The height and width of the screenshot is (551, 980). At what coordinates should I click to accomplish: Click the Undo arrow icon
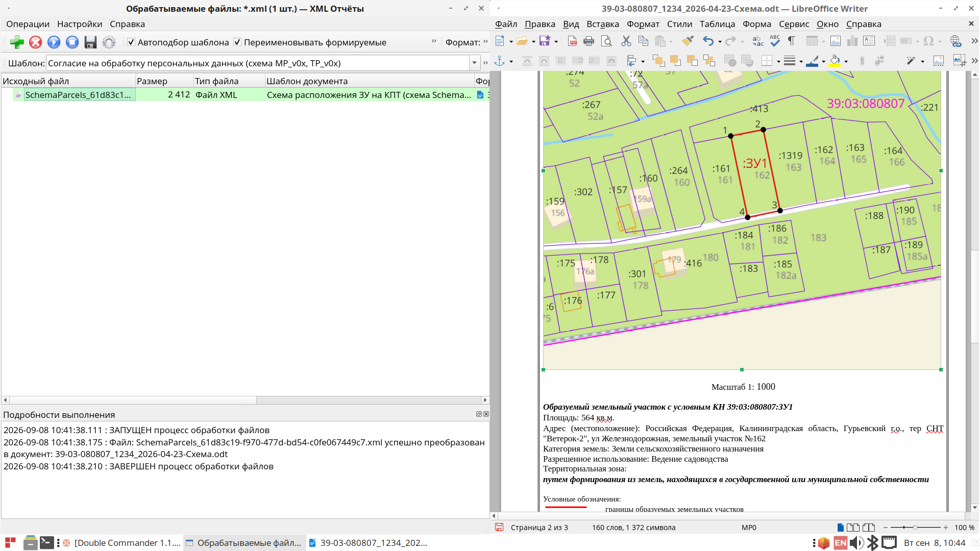[x=708, y=41]
